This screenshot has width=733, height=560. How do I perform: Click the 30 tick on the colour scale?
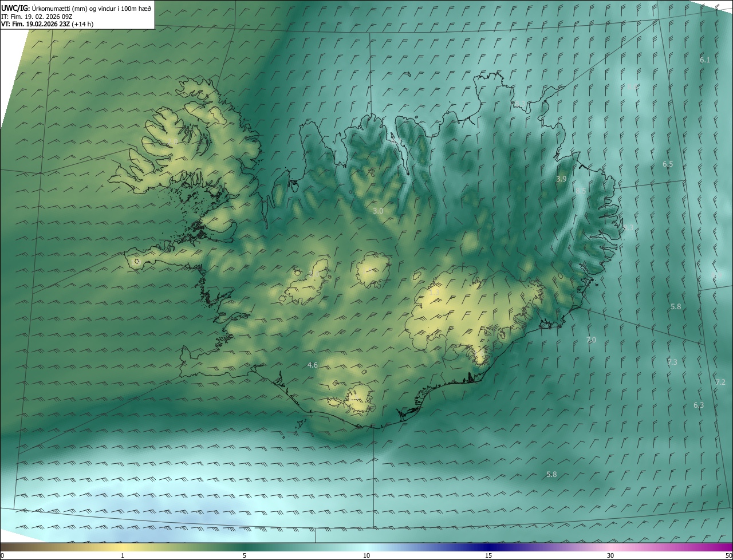coord(610,555)
